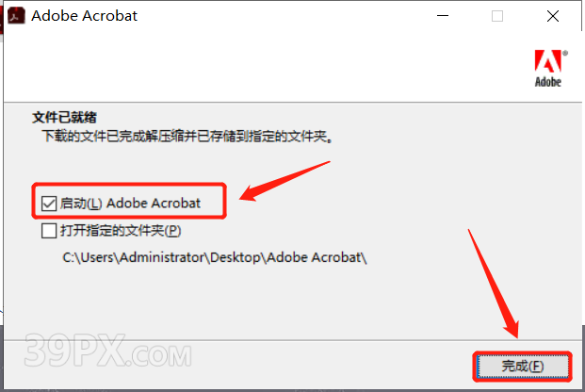The height and width of the screenshot is (392, 585).
Task: Close the Adobe Acrobat extraction dialog
Action: tap(553, 16)
